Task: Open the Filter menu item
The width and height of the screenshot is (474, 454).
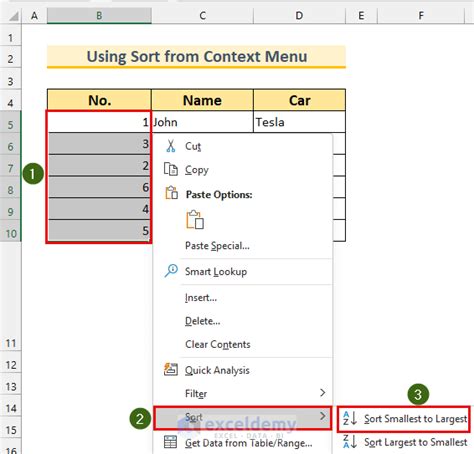Action: tap(243, 393)
